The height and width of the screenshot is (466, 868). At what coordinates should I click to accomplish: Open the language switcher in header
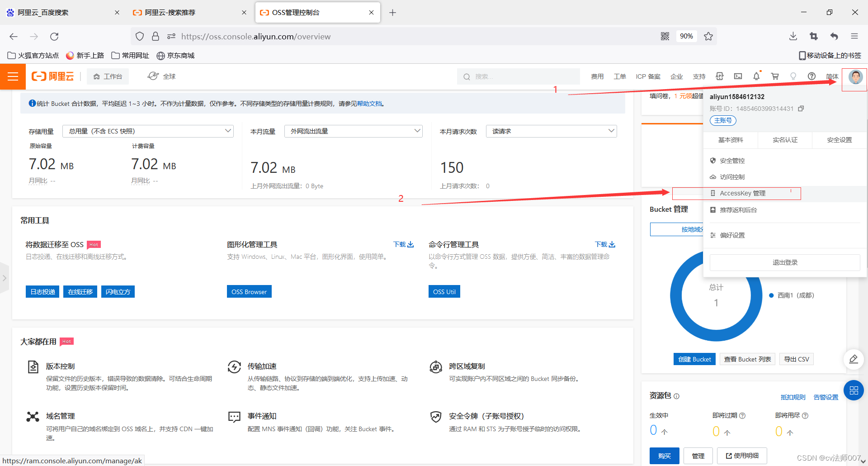pyautogui.click(x=832, y=76)
